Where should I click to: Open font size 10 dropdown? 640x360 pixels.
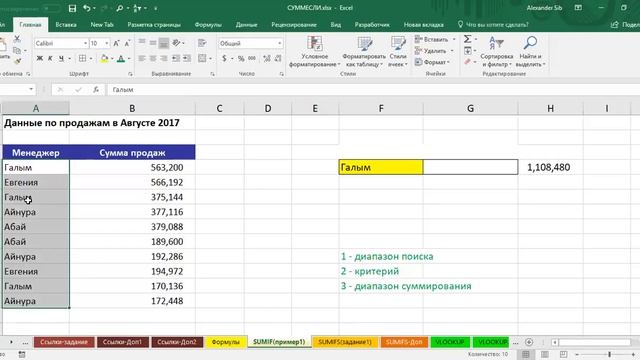point(107,43)
